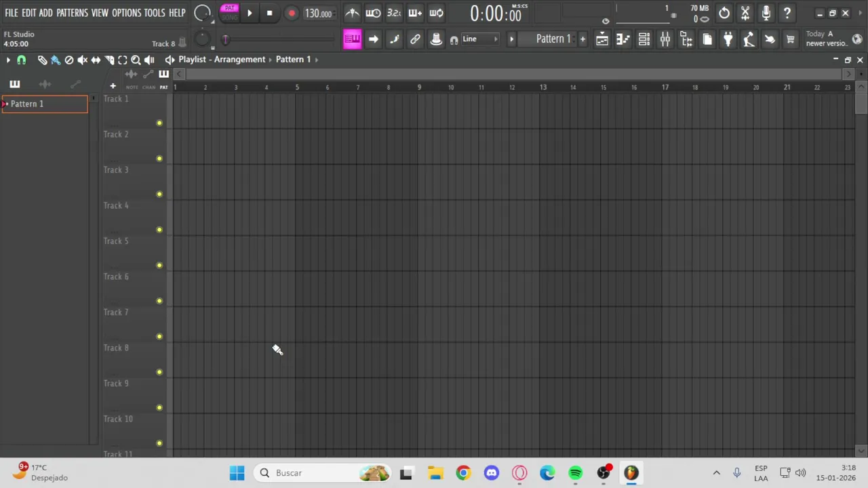Open the FILE menu
868x488 pixels.
click(11, 13)
